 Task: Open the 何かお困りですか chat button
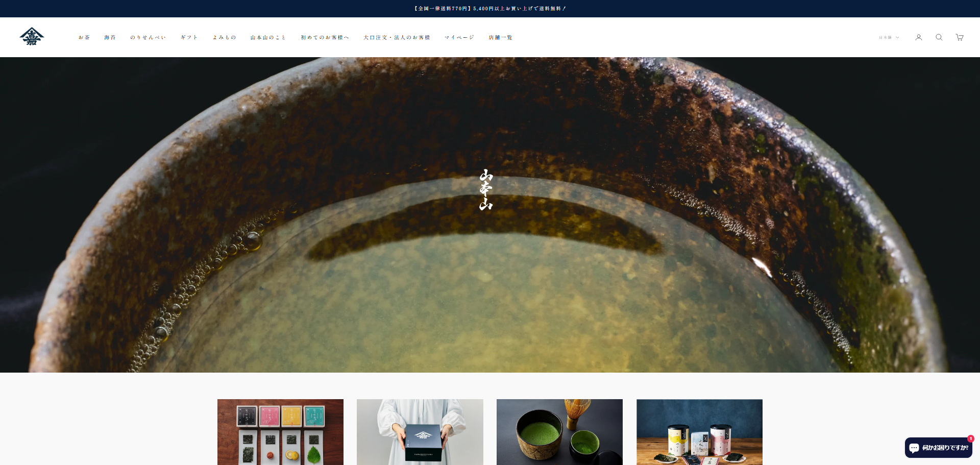point(939,448)
